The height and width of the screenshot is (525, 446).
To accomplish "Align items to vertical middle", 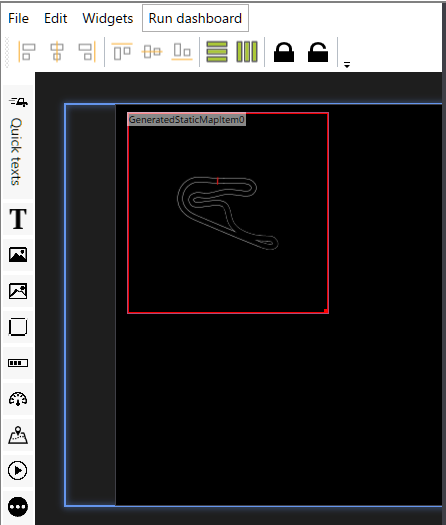I will pyautogui.click(x=152, y=52).
